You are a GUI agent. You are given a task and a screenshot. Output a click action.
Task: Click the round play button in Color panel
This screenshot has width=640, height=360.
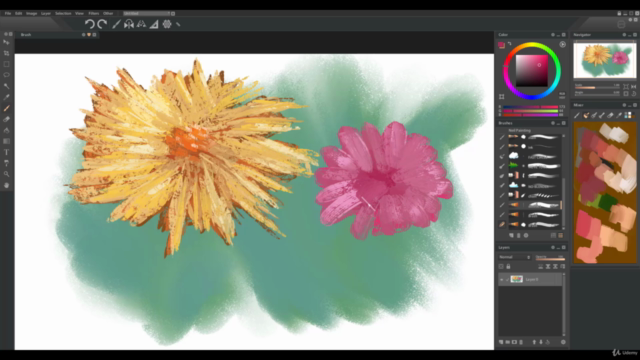(562, 44)
